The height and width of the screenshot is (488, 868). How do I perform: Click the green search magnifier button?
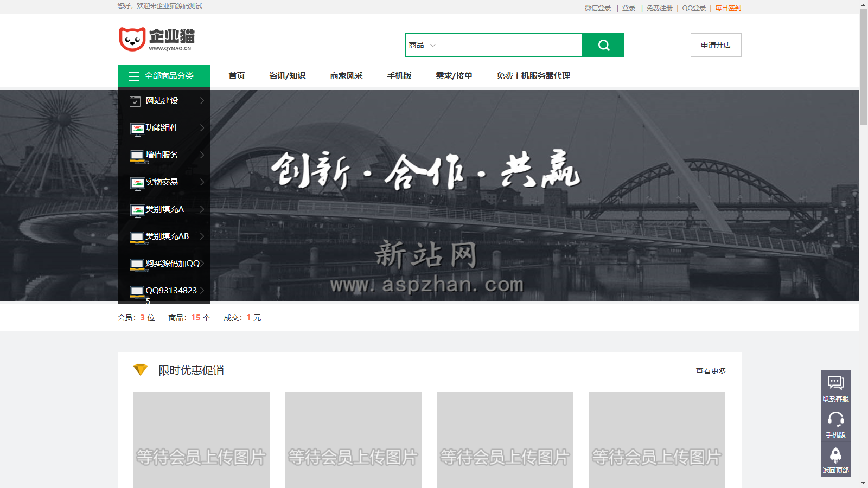[603, 45]
